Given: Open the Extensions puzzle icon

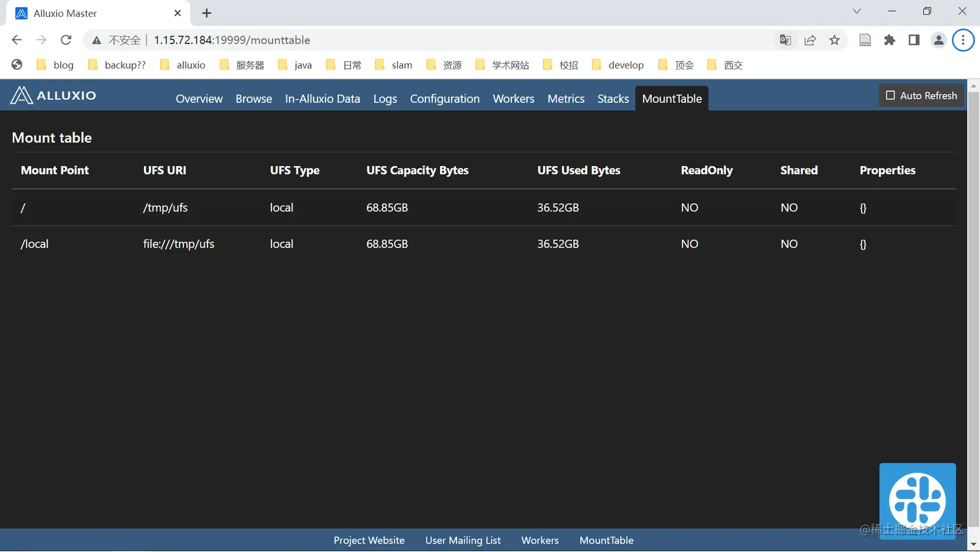Looking at the screenshot, I should (x=890, y=40).
